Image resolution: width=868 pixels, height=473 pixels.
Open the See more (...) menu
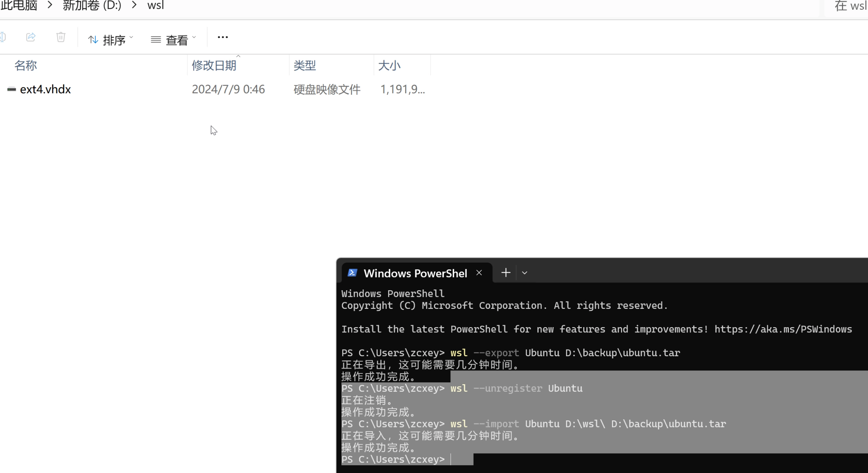pos(222,37)
